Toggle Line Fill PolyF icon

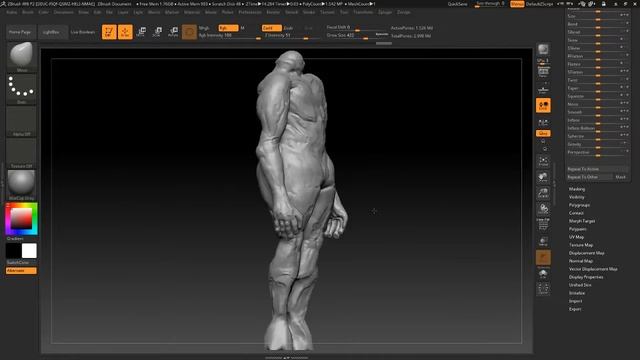pos(543,224)
